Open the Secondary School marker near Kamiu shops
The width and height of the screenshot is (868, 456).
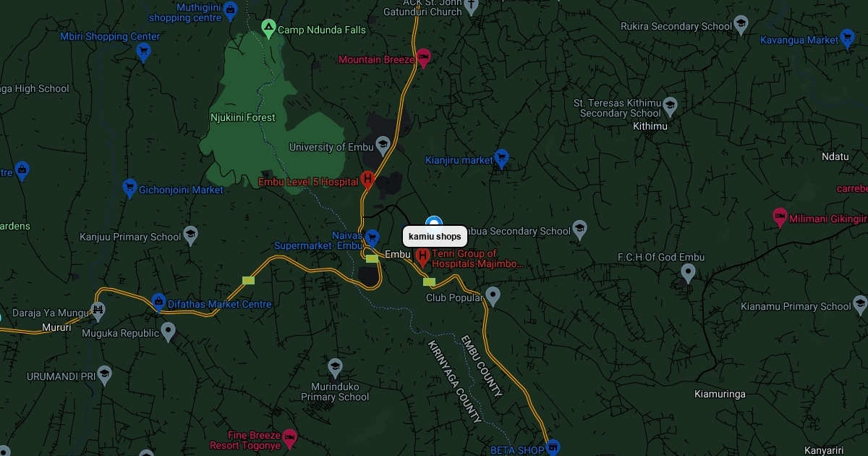pos(579,229)
